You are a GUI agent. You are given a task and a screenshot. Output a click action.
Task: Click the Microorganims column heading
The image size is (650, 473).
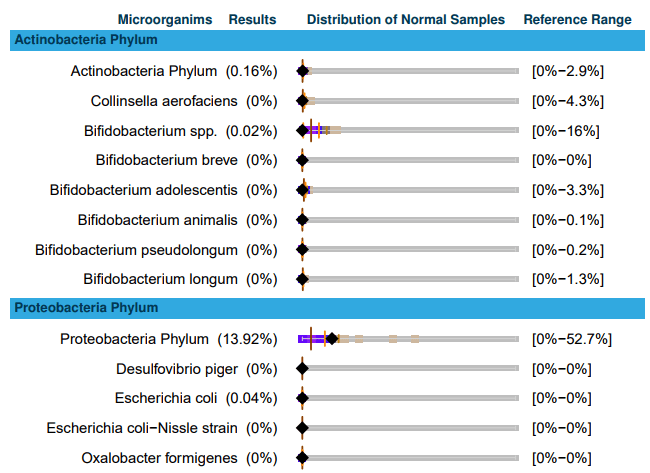pyautogui.click(x=165, y=19)
